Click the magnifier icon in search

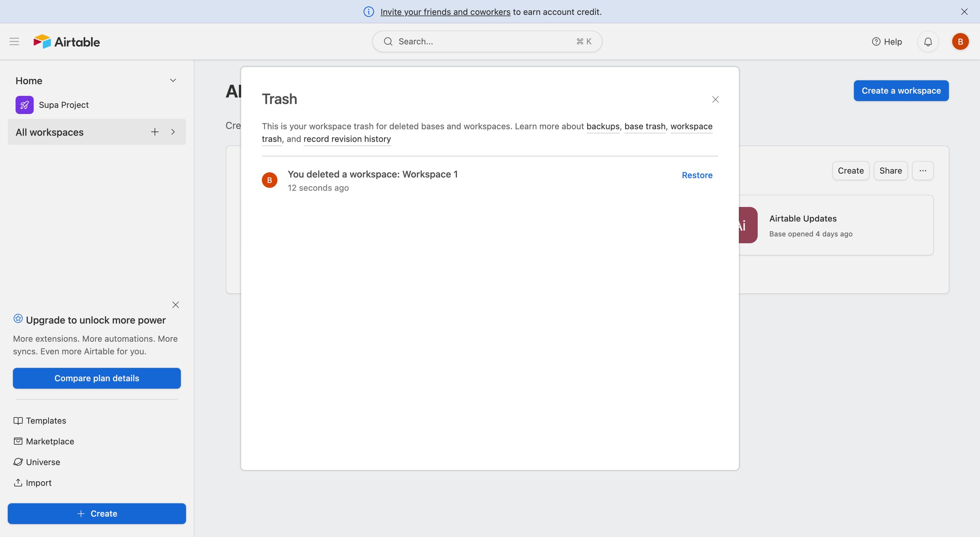388,41
